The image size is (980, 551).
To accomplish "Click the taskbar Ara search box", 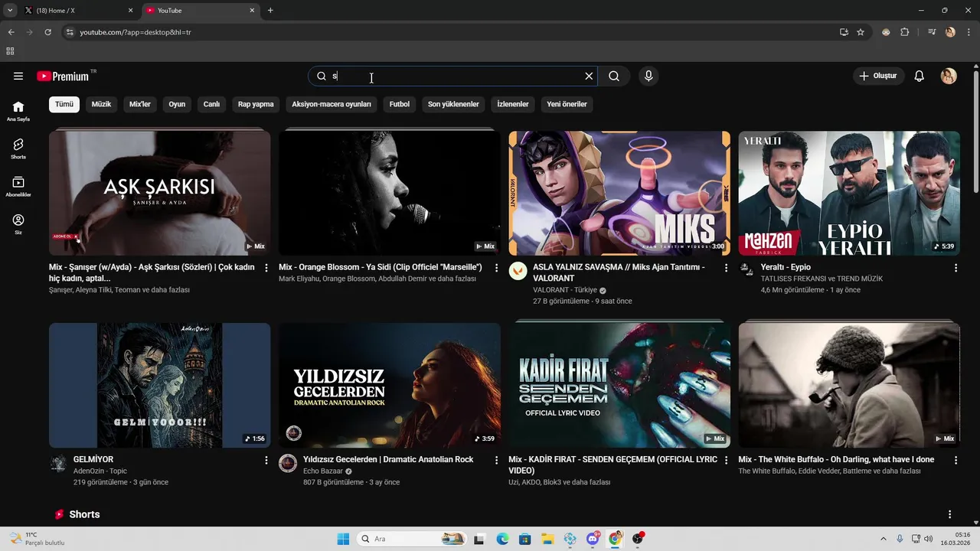I will 413,539.
